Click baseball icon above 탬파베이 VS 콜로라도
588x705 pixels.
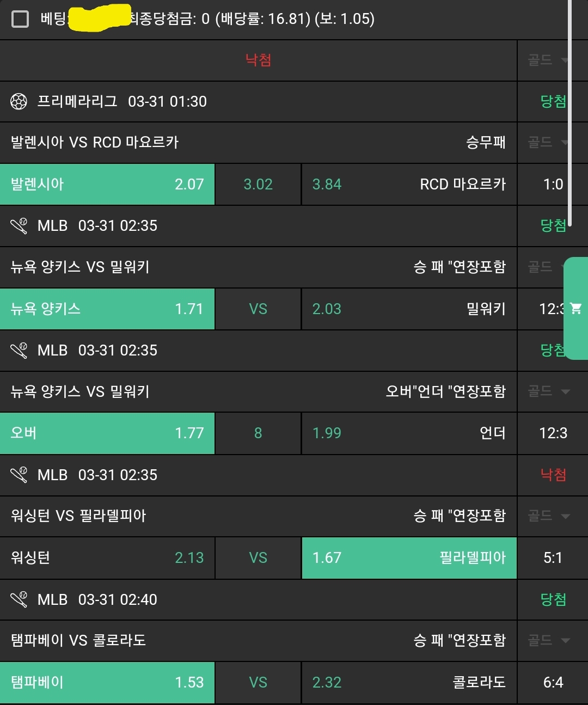coord(19,599)
